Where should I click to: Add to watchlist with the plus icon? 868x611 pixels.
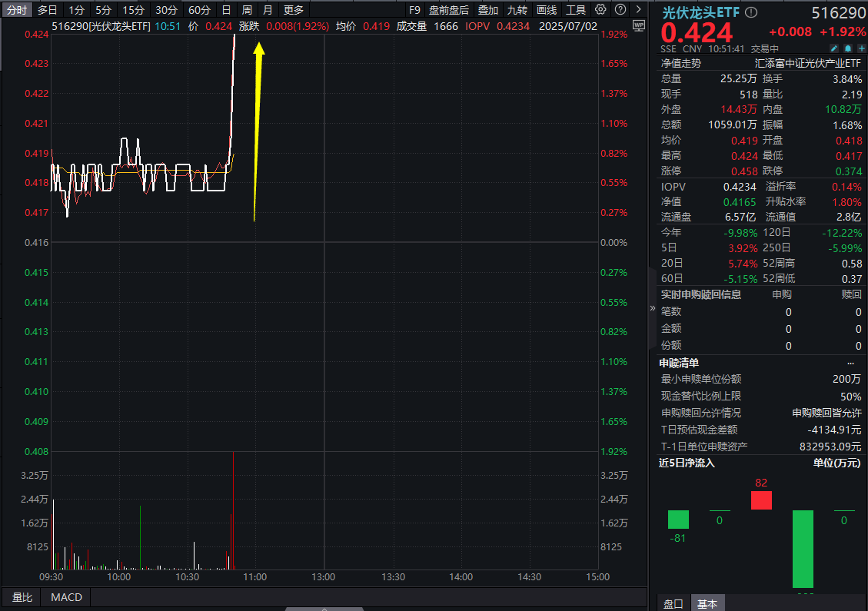tap(862, 48)
